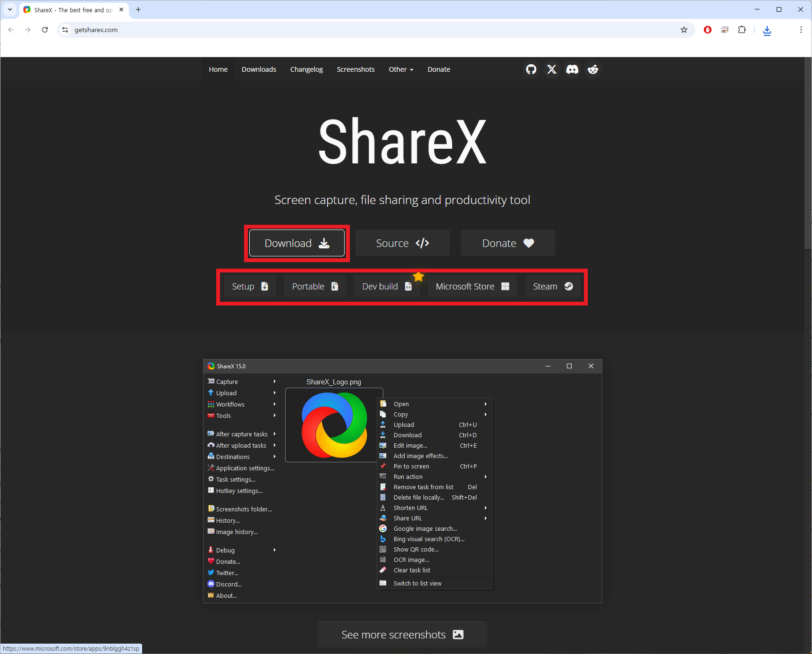Download the Dev build
Viewport: 812px width, 654px height.
[387, 287]
